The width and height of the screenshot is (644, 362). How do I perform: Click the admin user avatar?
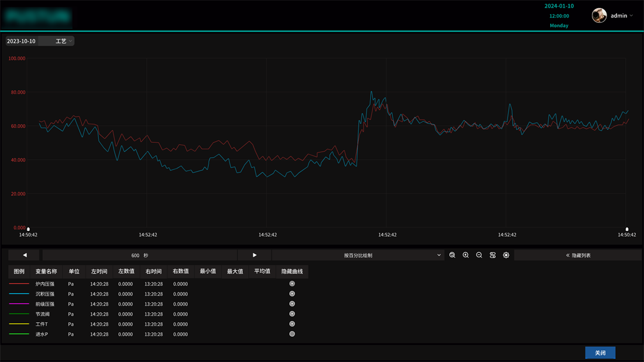tap(599, 16)
